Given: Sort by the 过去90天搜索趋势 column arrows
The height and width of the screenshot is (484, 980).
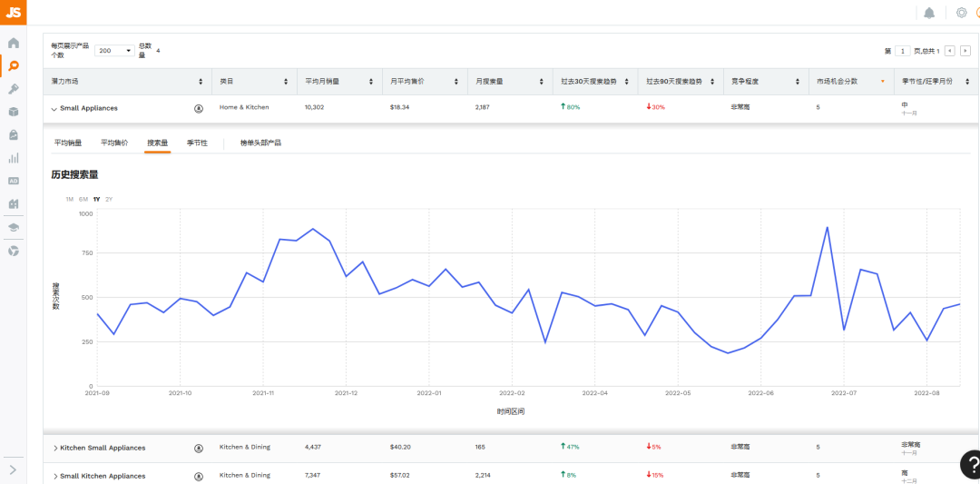Looking at the screenshot, I should click(x=712, y=82).
